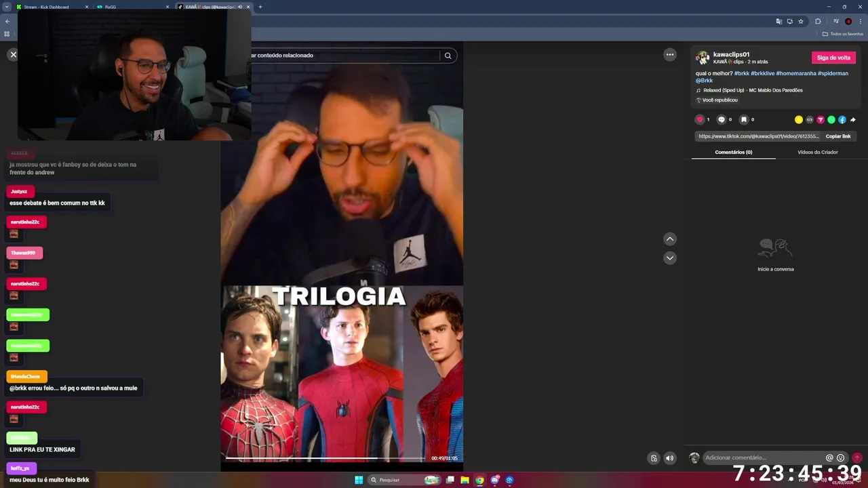
Task: Mute the TikTok tab audio icon
Action: coord(240,7)
